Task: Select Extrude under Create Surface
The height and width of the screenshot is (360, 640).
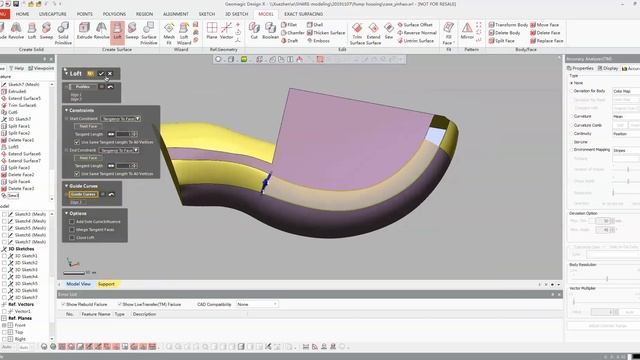Action: (x=84, y=31)
